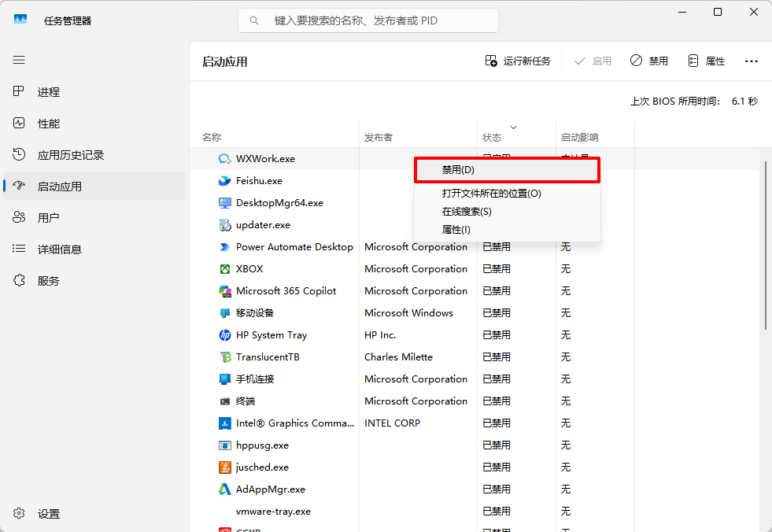This screenshot has height=532, width=772.
Task: Click the 运行新任务 button
Action: pos(518,61)
